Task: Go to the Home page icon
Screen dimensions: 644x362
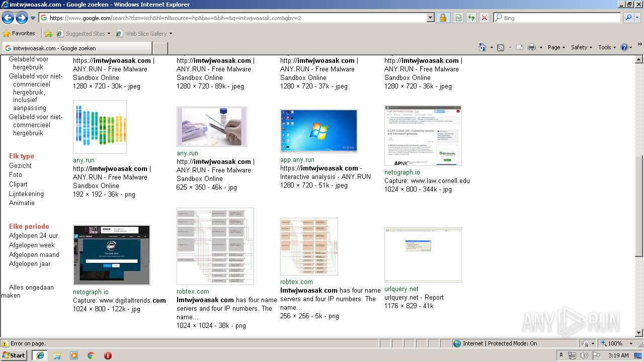Action: [482, 47]
